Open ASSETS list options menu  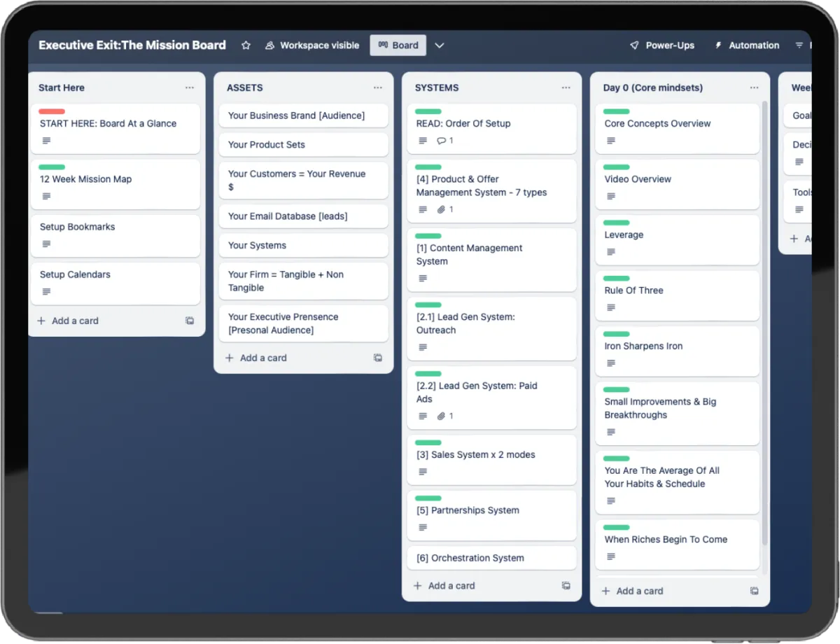[378, 88]
